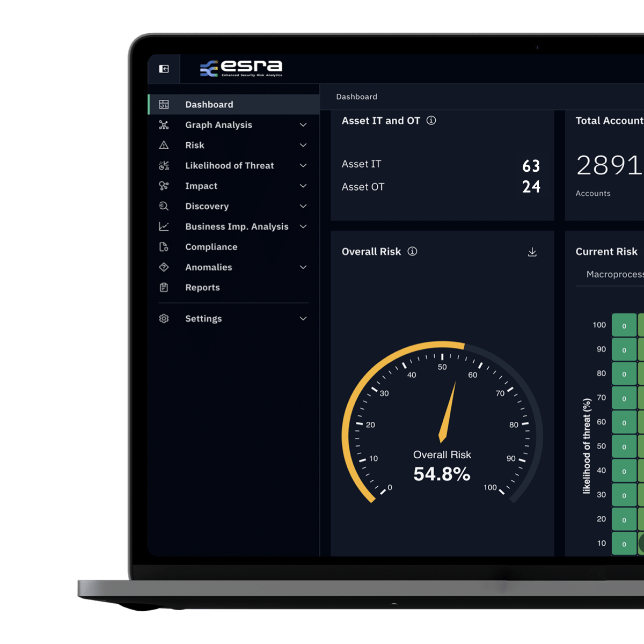Expand the Anomalies menu chevron
Screen dimensions: 644x644
303,267
